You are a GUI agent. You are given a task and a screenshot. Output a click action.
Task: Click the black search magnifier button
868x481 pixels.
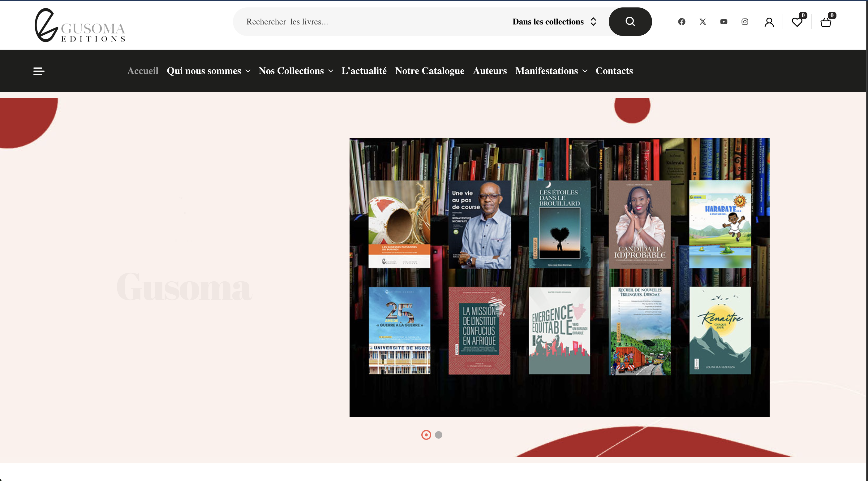tap(630, 22)
